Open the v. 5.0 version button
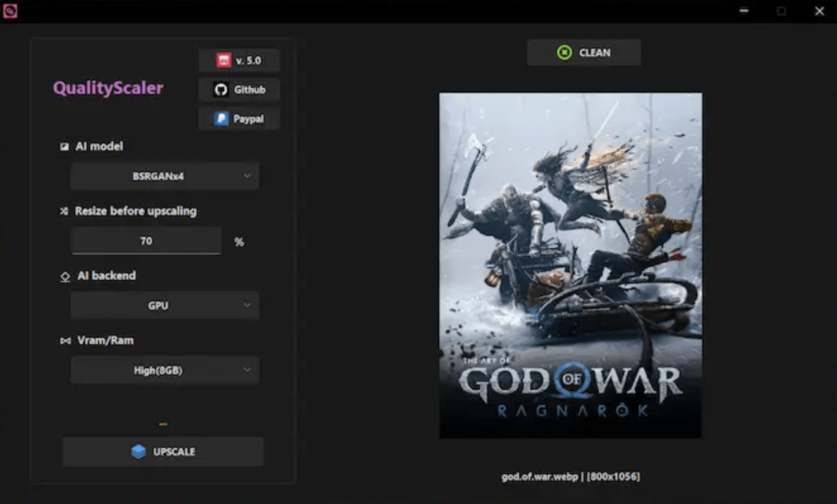The height and width of the screenshot is (504, 837). pos(239,61)
